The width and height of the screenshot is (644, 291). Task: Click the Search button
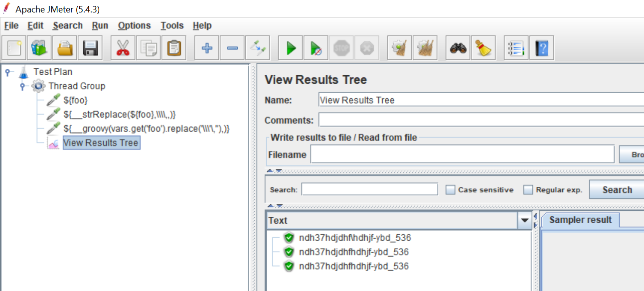tap(617, 190)
